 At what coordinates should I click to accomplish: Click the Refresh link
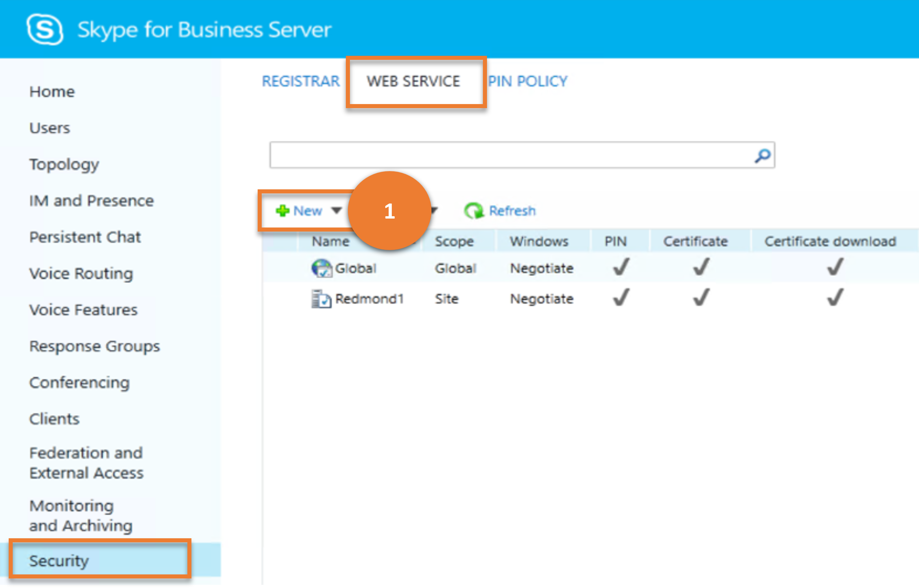click(512, 211)
